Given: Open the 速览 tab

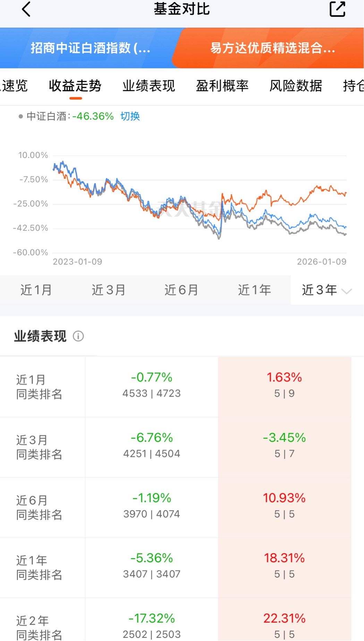Looking at the screenshot, I should [15, 86].
